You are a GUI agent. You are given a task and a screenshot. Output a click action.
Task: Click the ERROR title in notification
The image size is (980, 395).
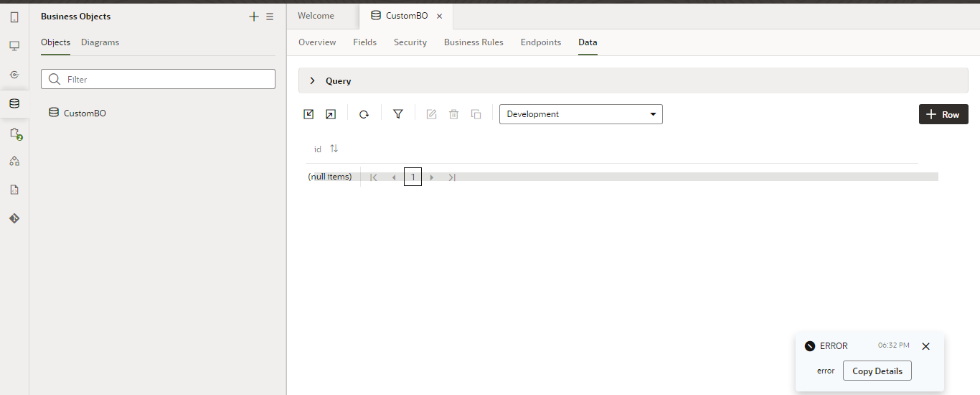[x=834, y=346]
